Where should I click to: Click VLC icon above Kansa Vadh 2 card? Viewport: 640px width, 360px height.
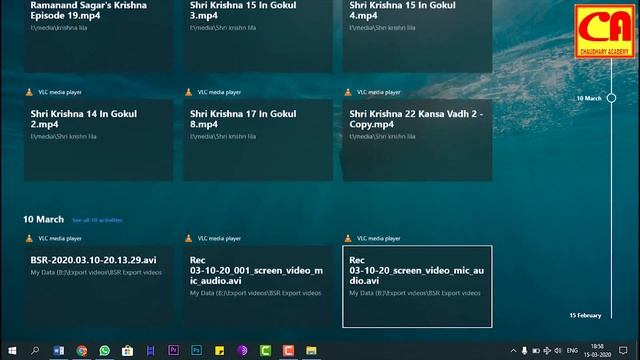coord(348,92)
